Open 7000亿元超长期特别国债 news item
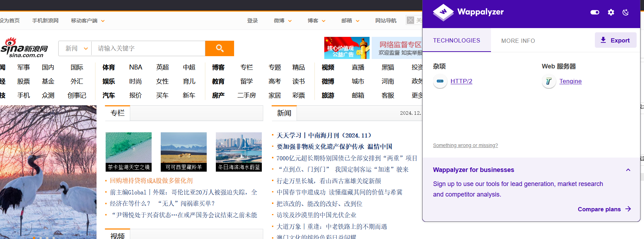 (x=347, y=158)
